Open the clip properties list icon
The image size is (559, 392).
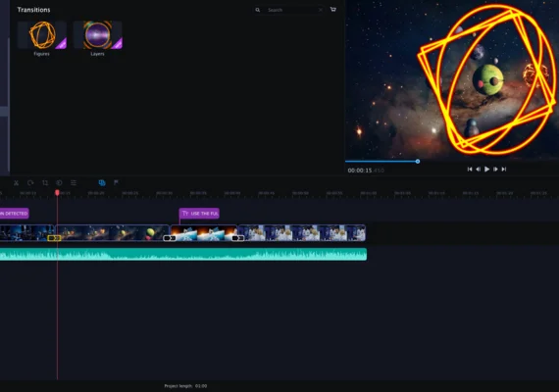tap(74, 183)
